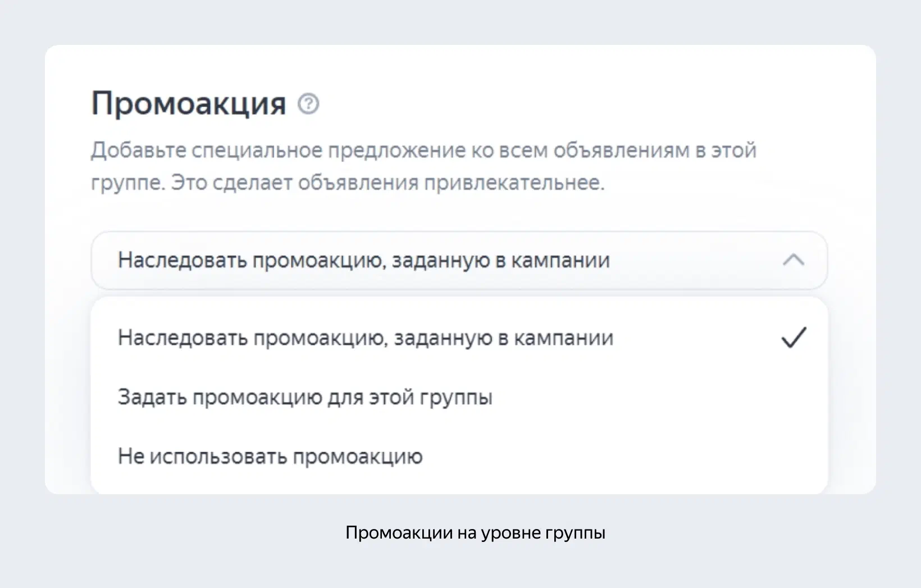Click empty space inside the dropdown field
Image resolution: width=921 pixels, height=588 pixels.
[x=696, y=261]
